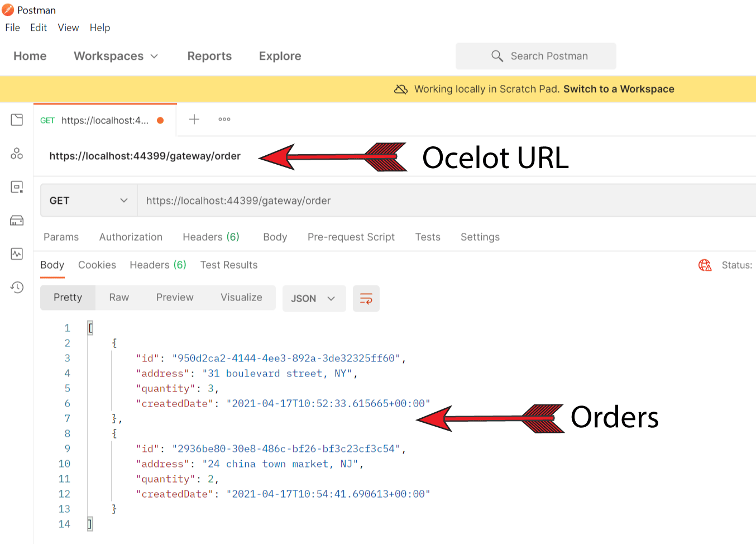
Task: Click address "31 boulevard street, NY"
Action: point(277,373)
